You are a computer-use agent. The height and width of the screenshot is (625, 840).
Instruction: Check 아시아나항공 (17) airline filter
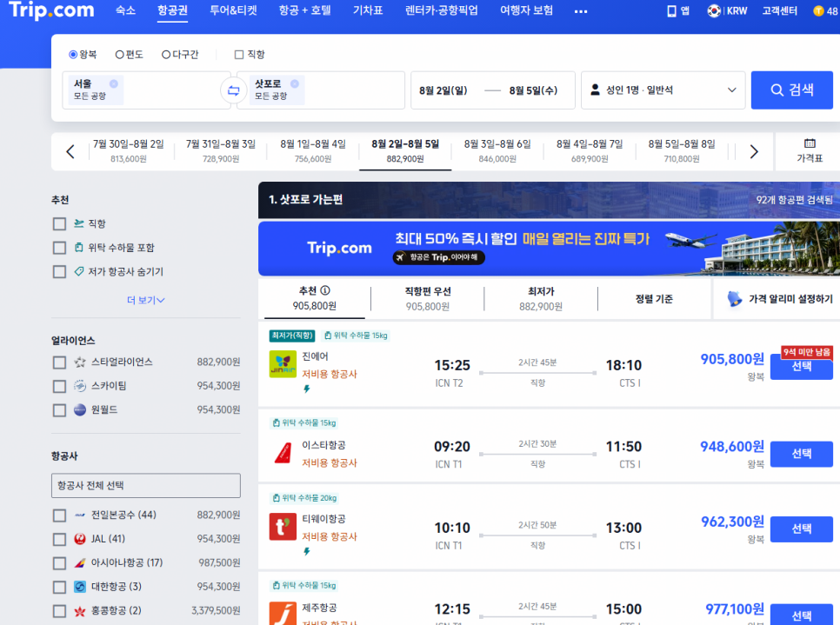tap(59, 563)
